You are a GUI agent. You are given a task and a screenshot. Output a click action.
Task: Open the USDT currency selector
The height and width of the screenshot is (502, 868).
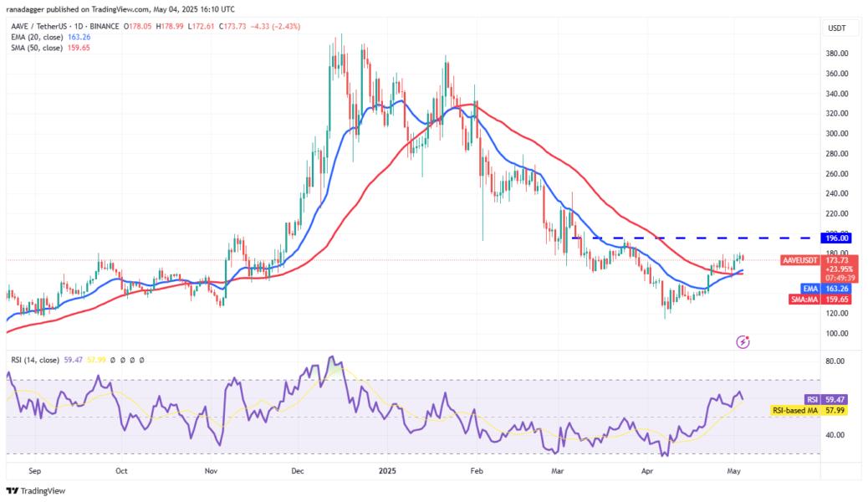(x=836, y=28)
